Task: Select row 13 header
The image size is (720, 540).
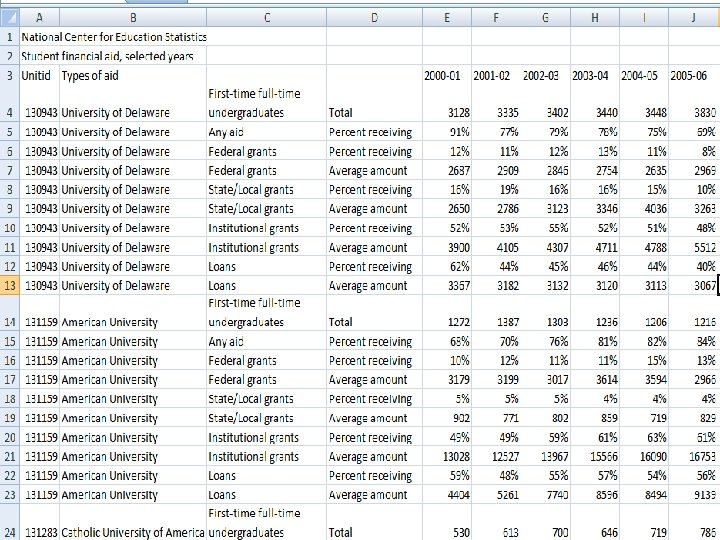Action: 10,285
